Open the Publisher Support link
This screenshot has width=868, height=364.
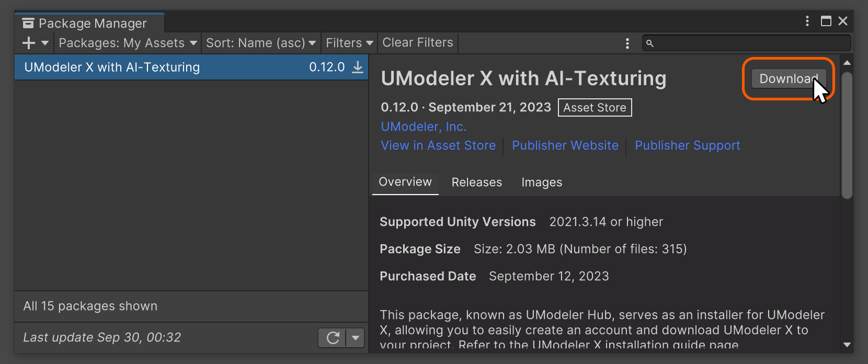[x=687, y=145]
